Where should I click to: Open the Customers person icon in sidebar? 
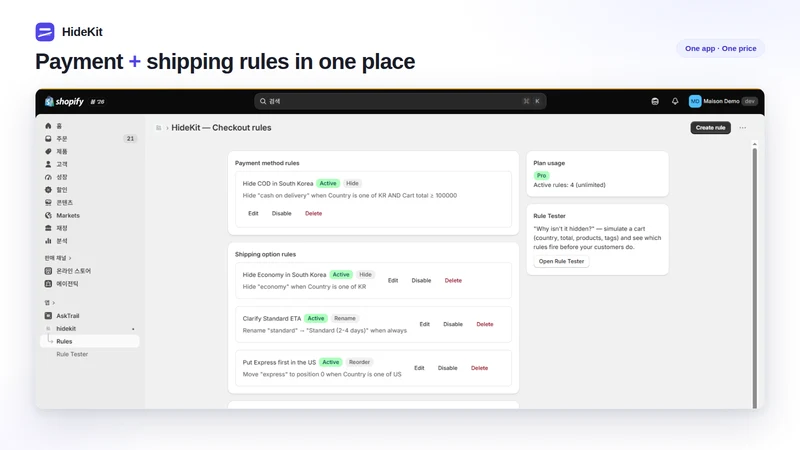point(48,164)
